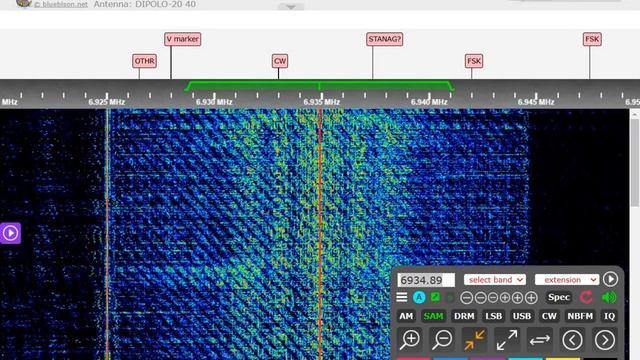
Task: Click the 6.925 MHz mark on frequency scale
Action: tap(107, 102)
